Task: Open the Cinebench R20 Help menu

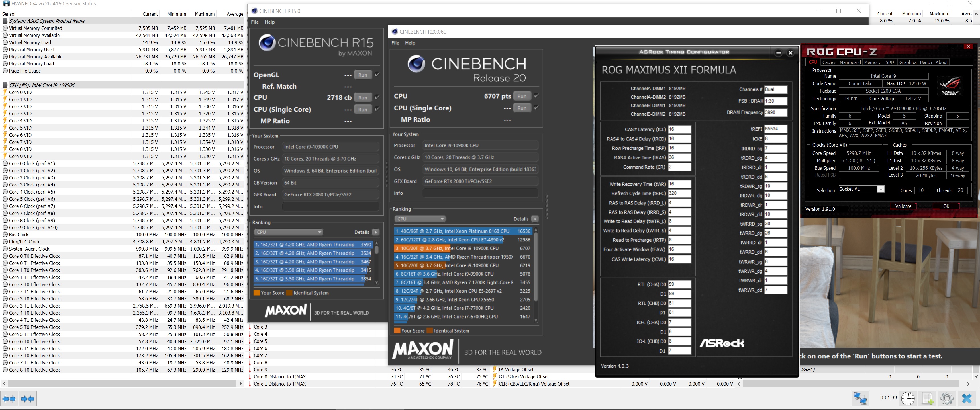Action: pos(410,43)
